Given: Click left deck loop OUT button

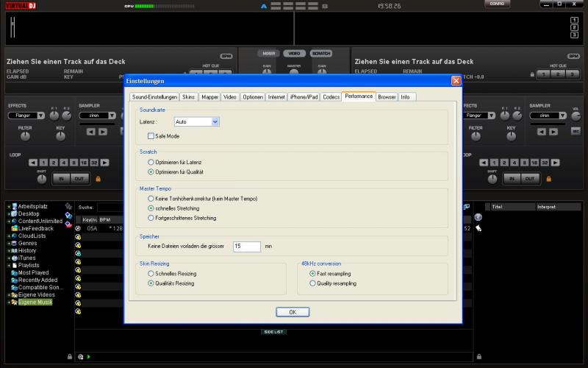Looking at the screenshot, I should [x=79, y=179].
